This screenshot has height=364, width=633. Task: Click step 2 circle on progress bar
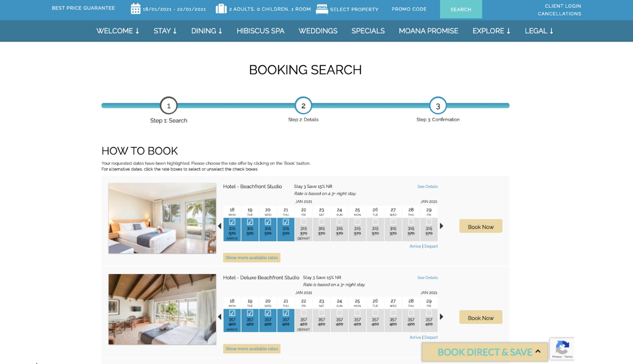(x=303, y=106)
